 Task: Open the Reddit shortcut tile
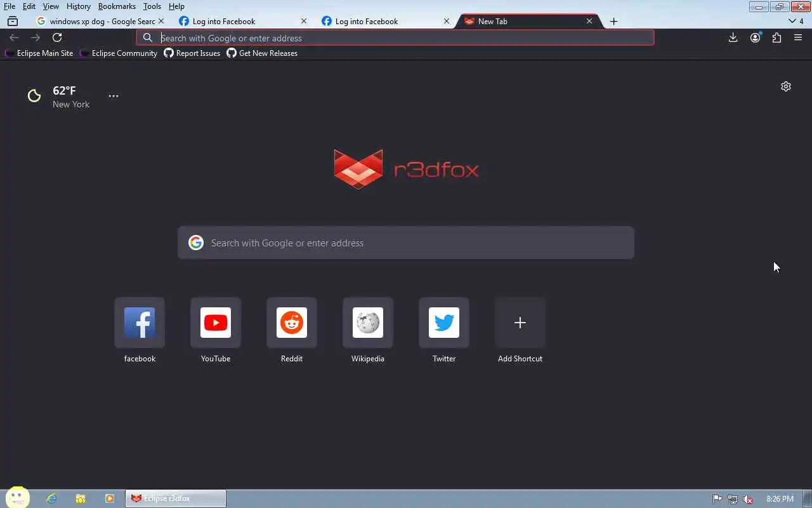292,323
